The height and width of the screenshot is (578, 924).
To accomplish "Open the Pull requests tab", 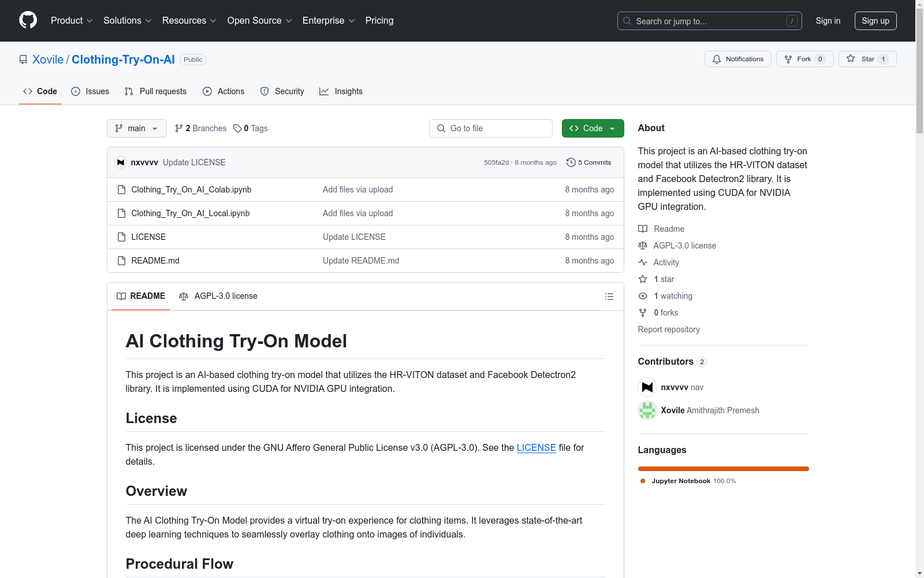I will tap(155, 91).
